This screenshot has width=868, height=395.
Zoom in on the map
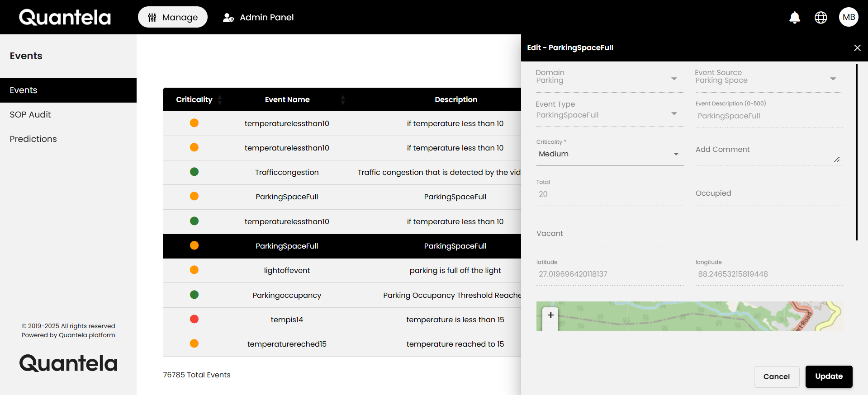pyautogui.click(x=550, y=315)
